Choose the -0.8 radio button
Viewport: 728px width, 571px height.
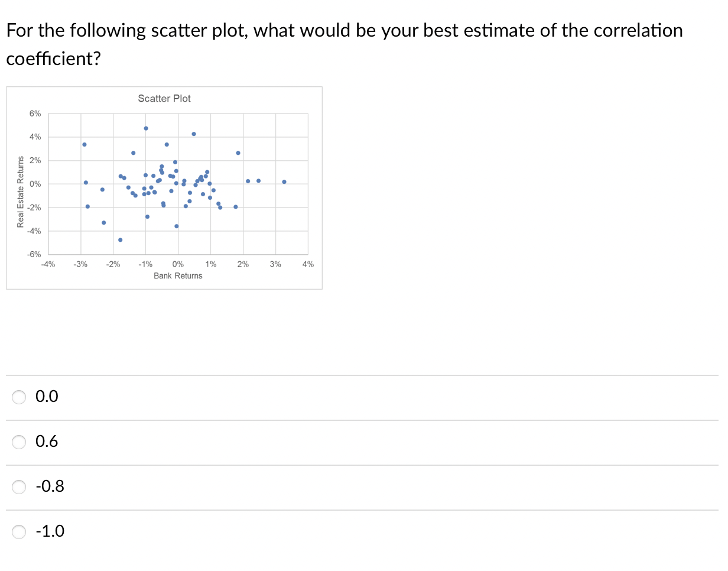click(19, 487)
